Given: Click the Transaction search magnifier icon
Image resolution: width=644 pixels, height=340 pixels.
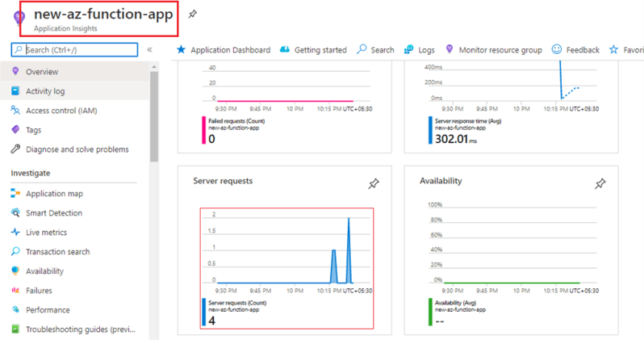Looking at the screenshot, I should (x=15, y=251).
